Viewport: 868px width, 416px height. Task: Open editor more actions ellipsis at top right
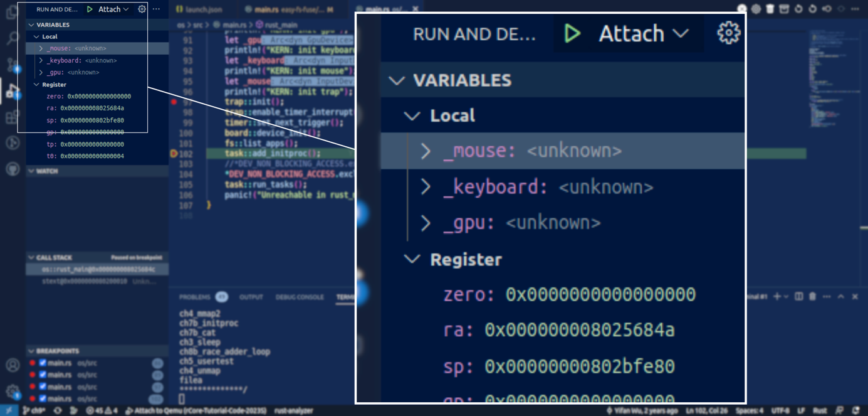(x=855, y=9)
